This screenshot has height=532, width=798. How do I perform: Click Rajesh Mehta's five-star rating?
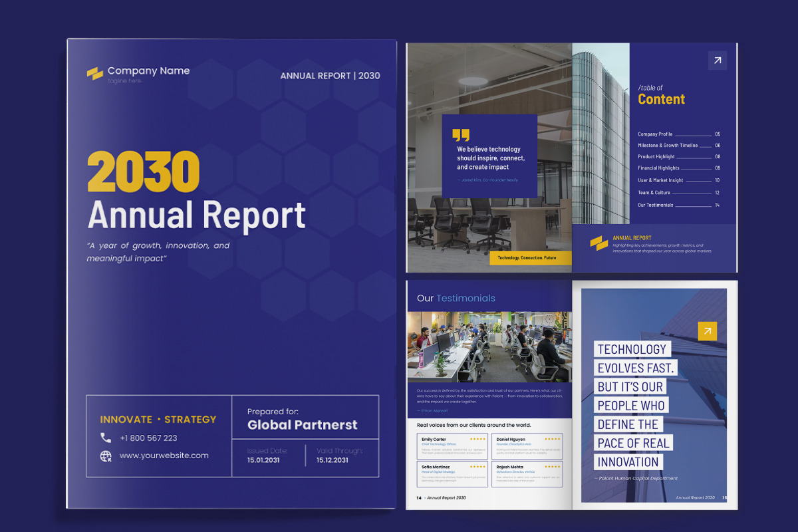552,467
